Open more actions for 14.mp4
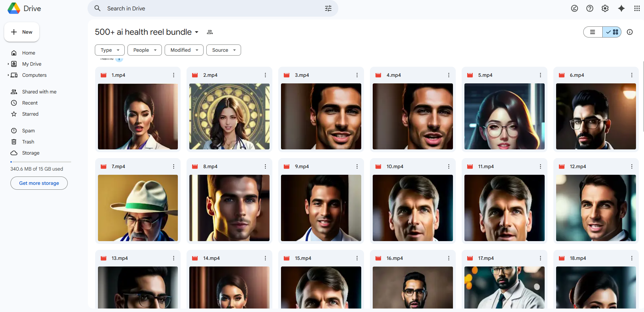This screenshot has height=312, width=644. pyautogui.click(x=265, y=258)
